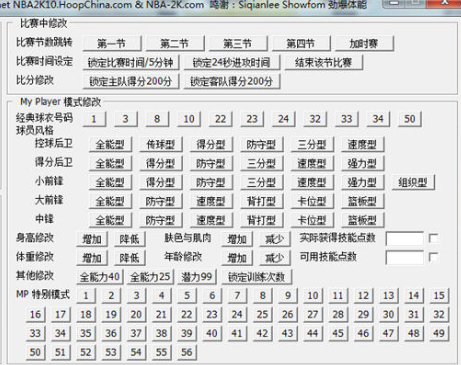The height and width of the screenshot is (365, 461).
Task: Select 全能型 style in 小前锋 row
Action: click(110, 182)
